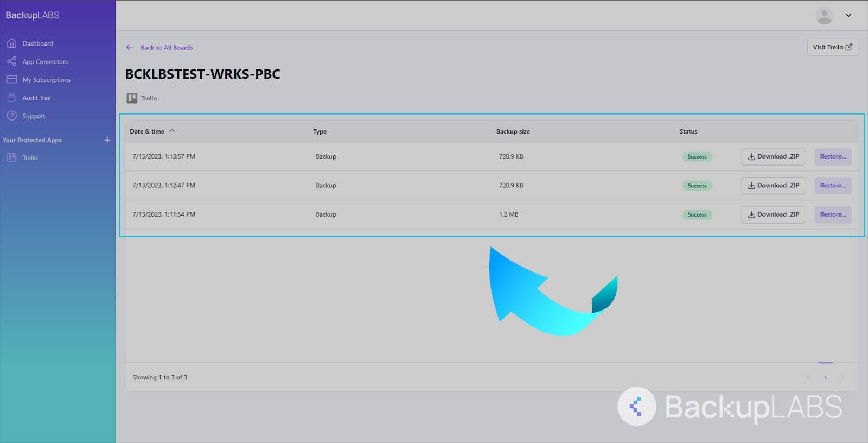
Task: Download .ZIP for the 1:11:54 PM backup
Action: [773, 214]
